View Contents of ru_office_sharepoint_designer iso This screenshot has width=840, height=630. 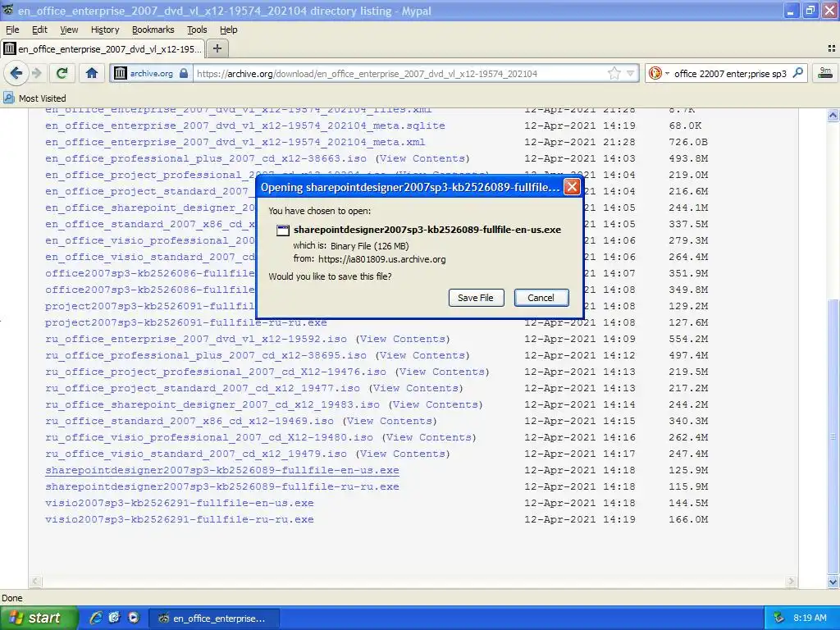coord(436,404)
